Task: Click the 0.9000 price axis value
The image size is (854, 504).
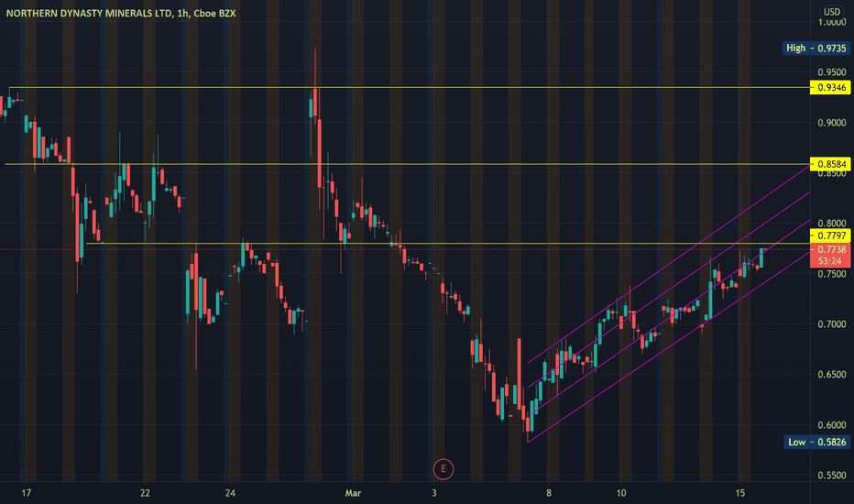Action: pyautogui.click(x=832, y=123)
